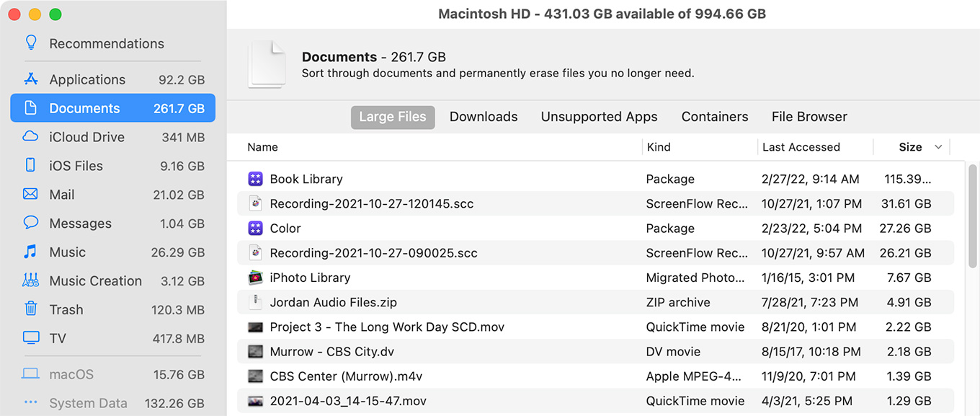Switch to the Downloads tab
Screen dimensions: 980x416
[x=484, y=117]
